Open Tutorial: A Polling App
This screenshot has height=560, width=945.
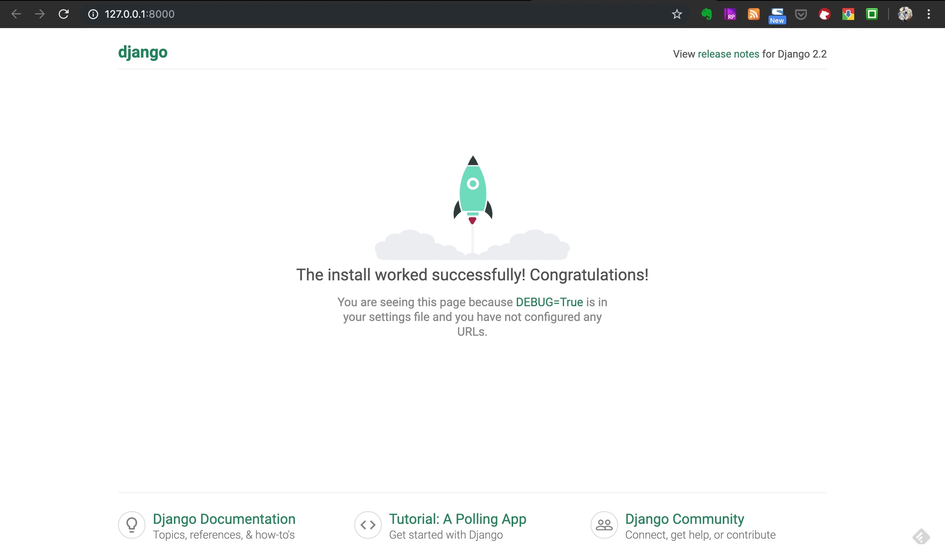pyautogui.click(x=457, y=519)
